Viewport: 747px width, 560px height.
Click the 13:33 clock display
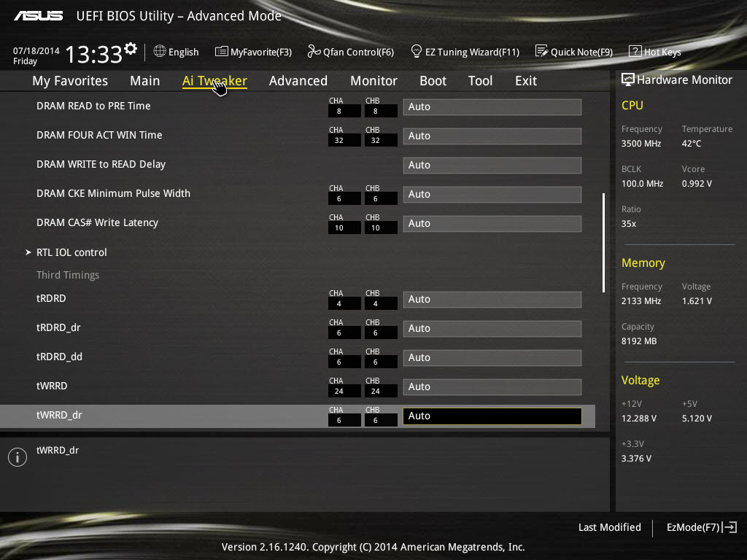tap(94, 54)
